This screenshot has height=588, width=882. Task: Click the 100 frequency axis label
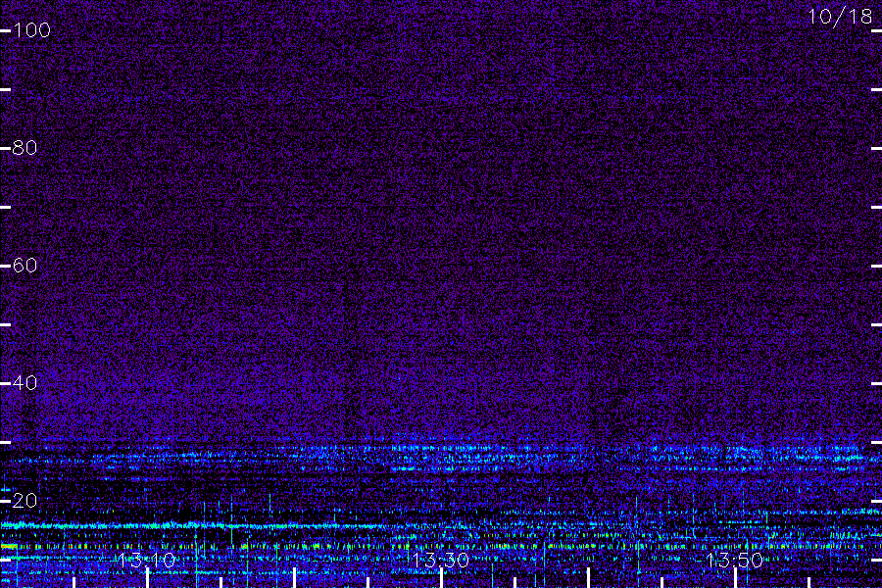31,29
